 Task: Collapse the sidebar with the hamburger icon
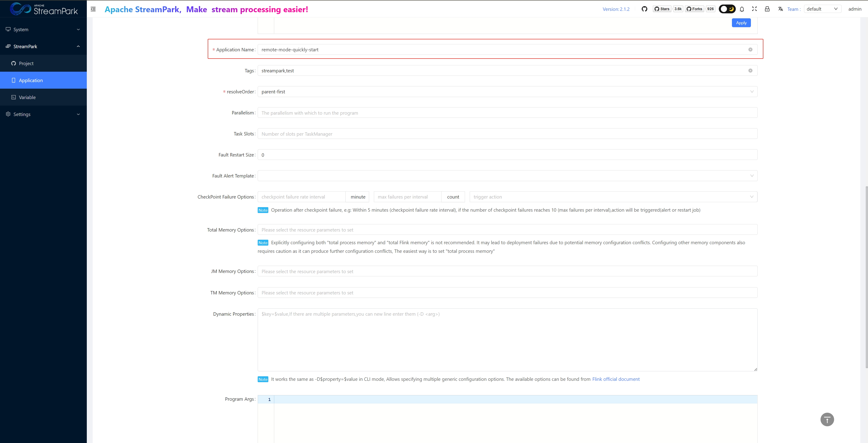point(93,9)
